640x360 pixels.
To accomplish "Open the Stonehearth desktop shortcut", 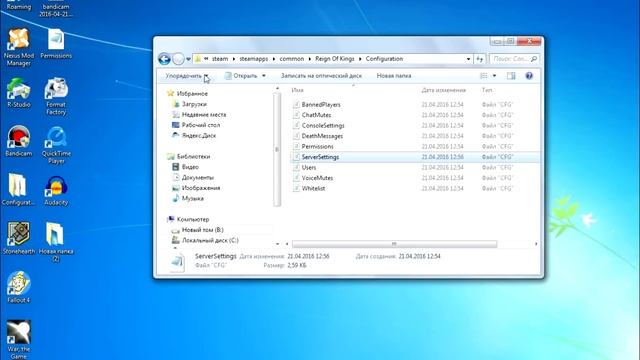I will coord(19,238).
